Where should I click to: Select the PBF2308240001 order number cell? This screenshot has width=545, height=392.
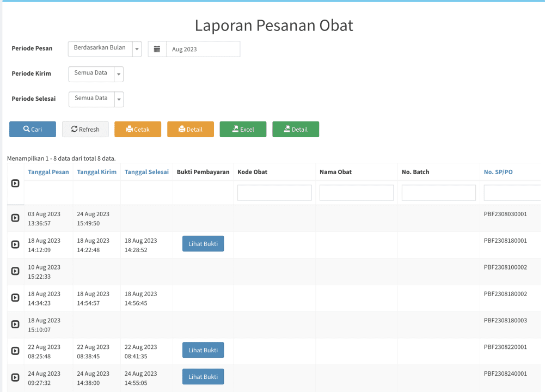click(505, 373)
